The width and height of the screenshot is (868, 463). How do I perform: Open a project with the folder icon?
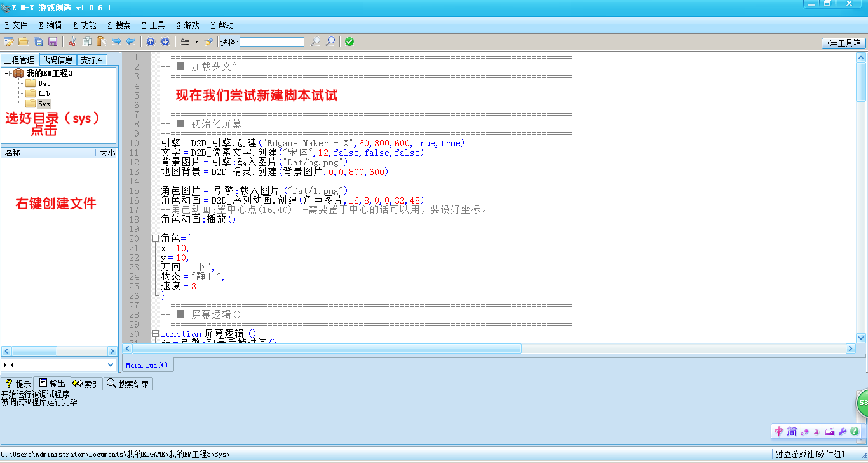23,42
